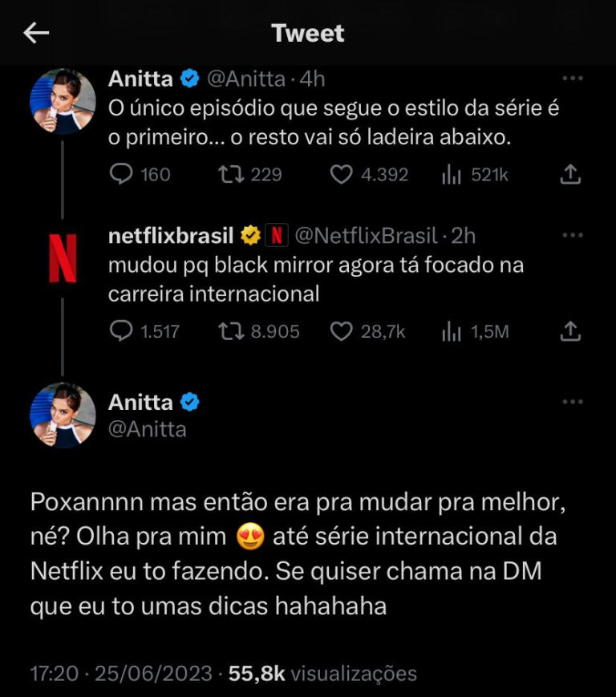The height and width of the screenshot is (697, 616).
Task: Share the netflixbrasil tweet
Action: (569, 330)
